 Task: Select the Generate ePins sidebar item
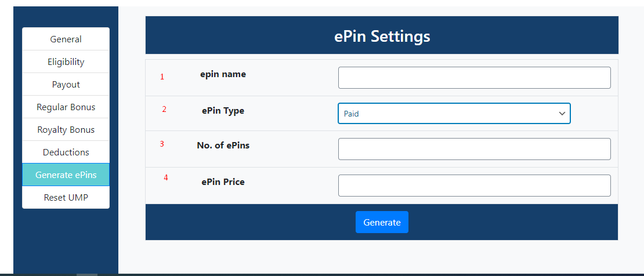click(x=66, y=175)
